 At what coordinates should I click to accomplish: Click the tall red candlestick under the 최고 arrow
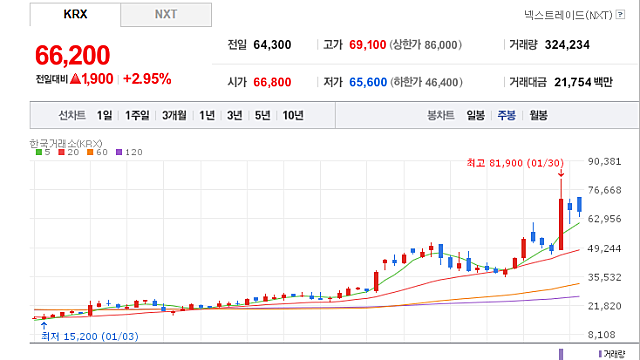[561, 224]
